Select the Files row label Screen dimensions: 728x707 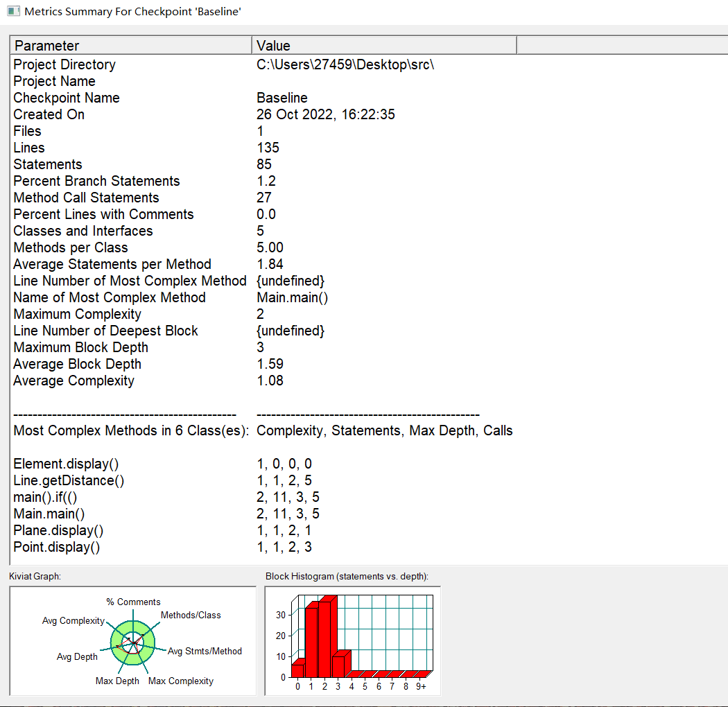pyautogui.click(x=28, y=132)
